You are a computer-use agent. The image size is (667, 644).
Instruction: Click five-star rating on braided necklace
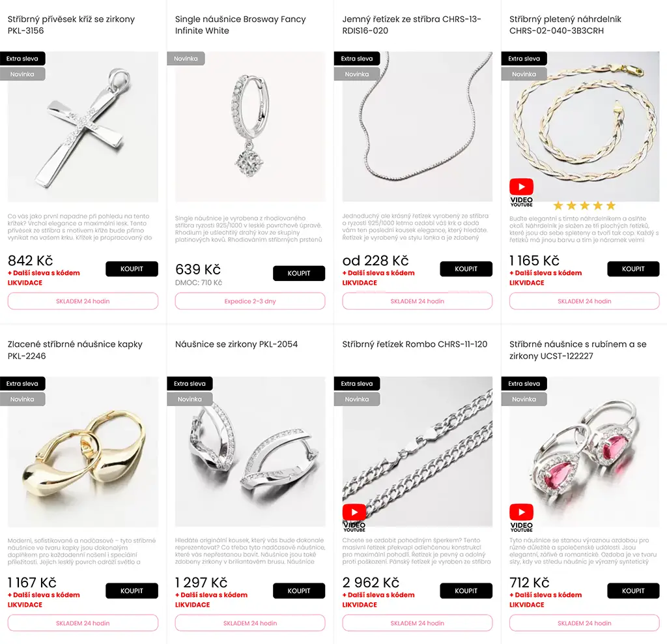(584, 206)
